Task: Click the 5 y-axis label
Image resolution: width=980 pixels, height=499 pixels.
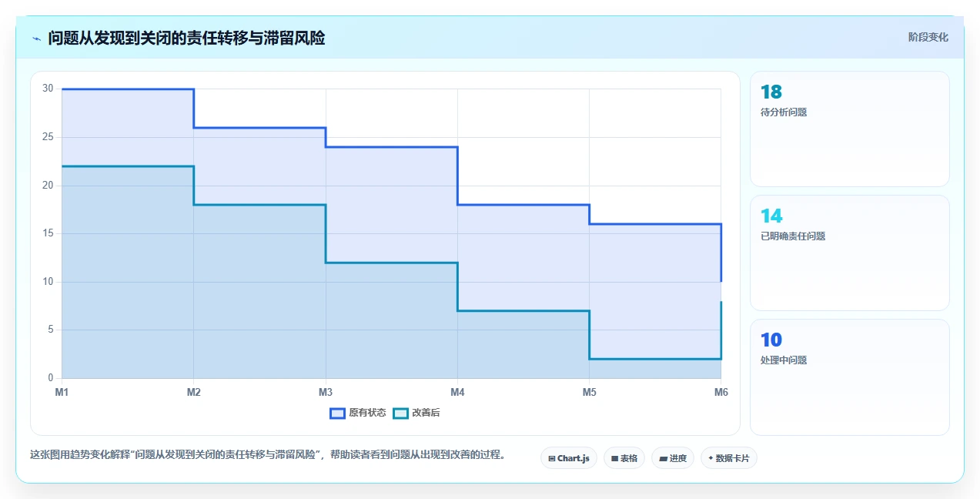Action: tap(50, 330)
